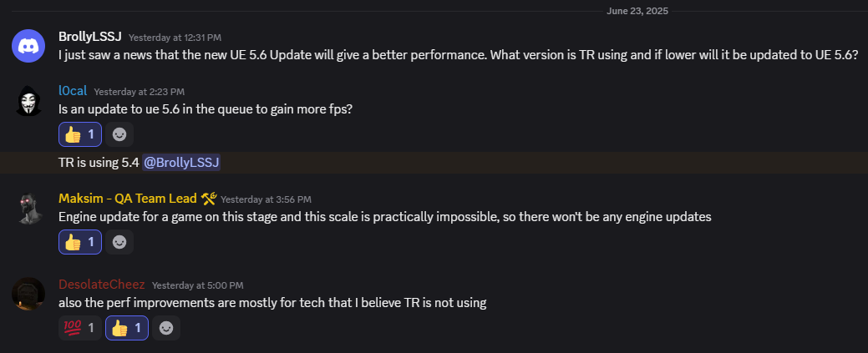Add reaction via smiley on l0cal's message
Viewport: 868px width, 353px height.
pos(119,134)
